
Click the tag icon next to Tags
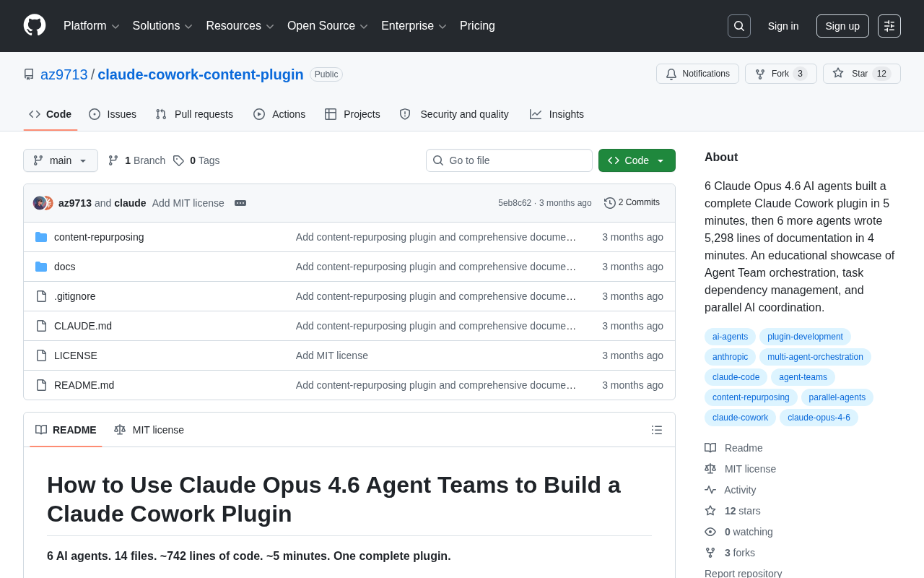pyautogui.click(x=178, y=160)
